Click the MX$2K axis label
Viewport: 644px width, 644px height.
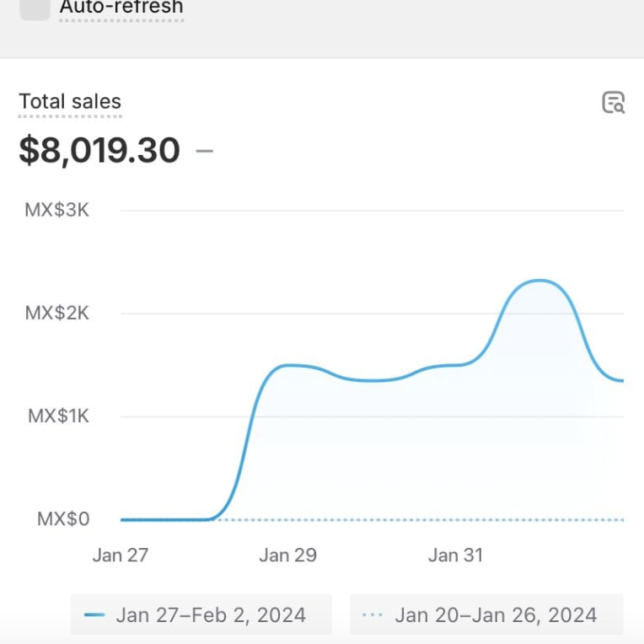pyautogui.click(x=56, y=313)
